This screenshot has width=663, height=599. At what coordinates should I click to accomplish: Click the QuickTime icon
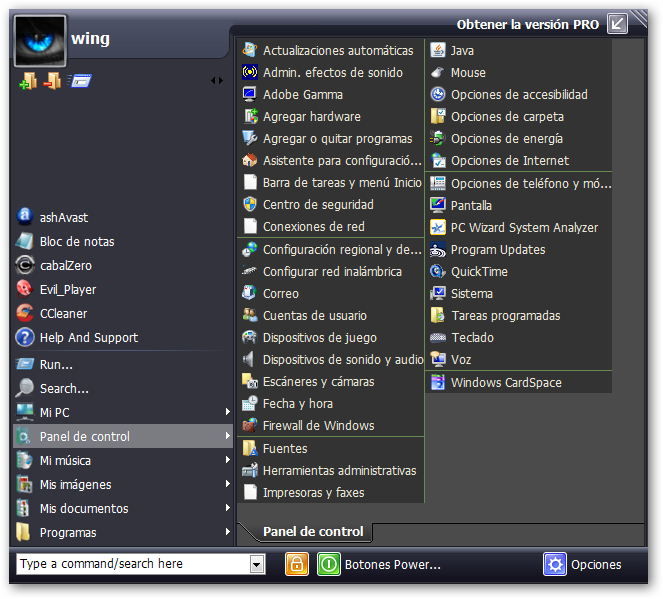coord(437,271)
